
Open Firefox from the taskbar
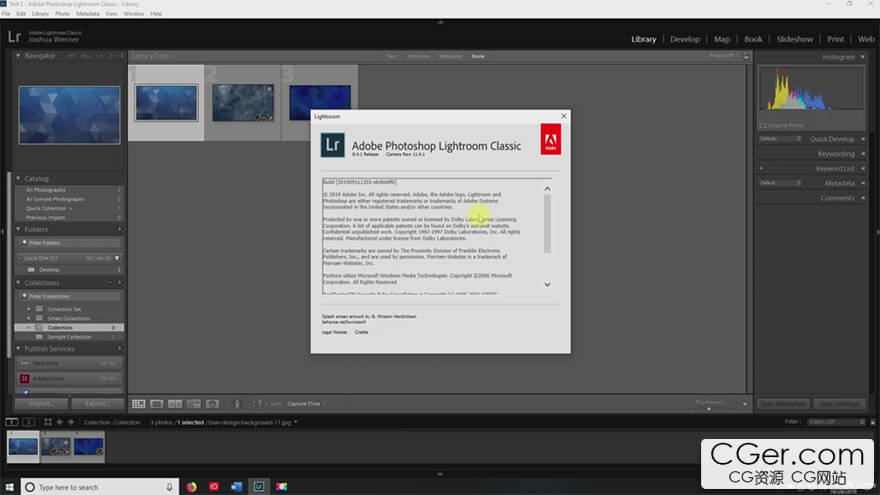tap(191, 487)
